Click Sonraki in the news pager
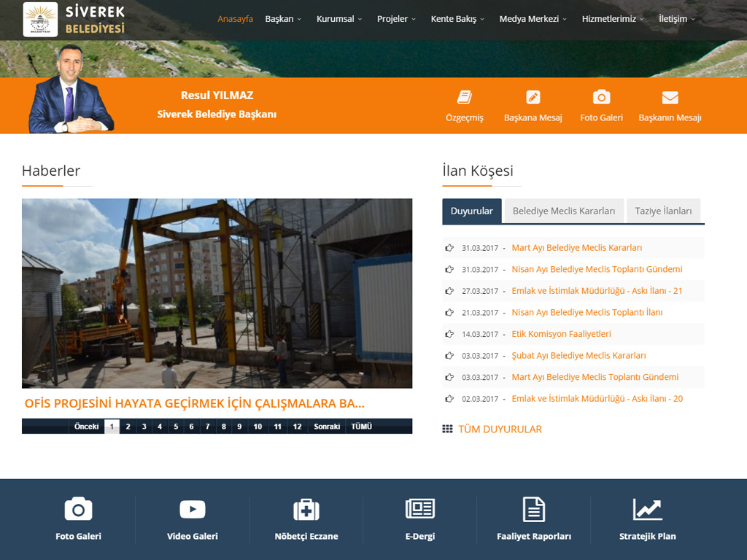Image resolution: width=747 pixels, height=560 pixels. [x=327, y=427]
